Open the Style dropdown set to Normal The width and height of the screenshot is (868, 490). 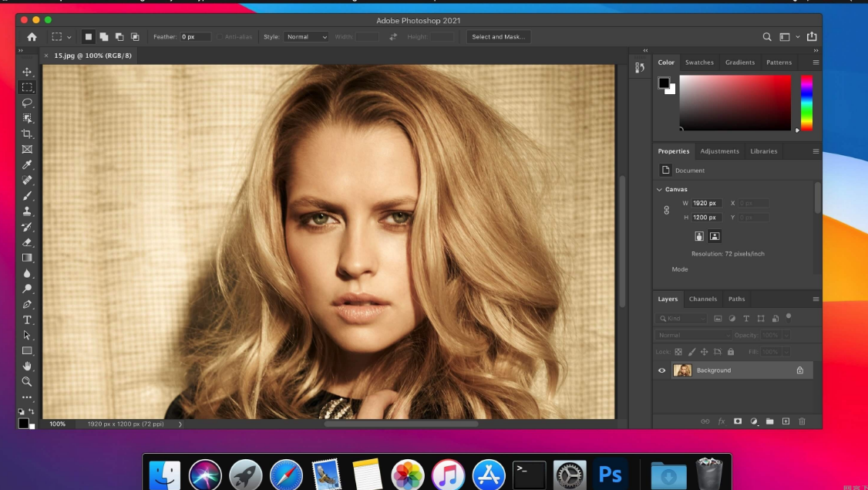point(306,36)
